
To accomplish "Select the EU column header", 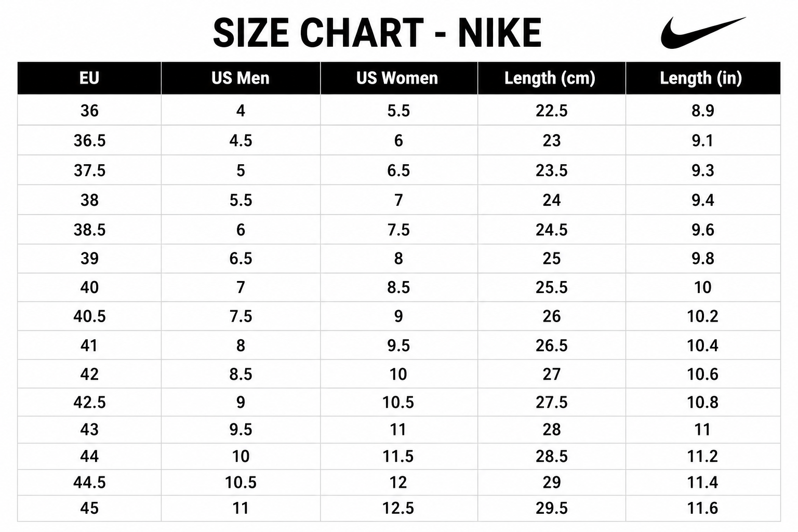I will (89, 78).
